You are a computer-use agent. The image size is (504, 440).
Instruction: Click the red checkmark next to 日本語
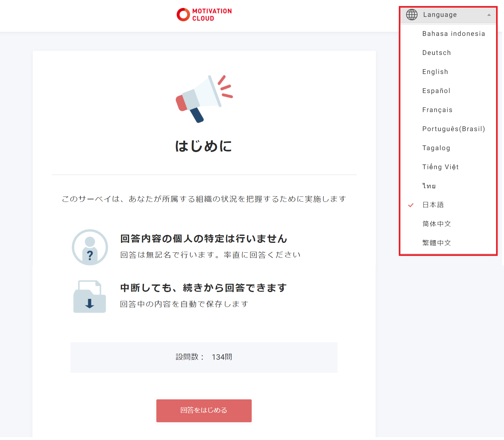pyautogui.click(x=411, y=205)
